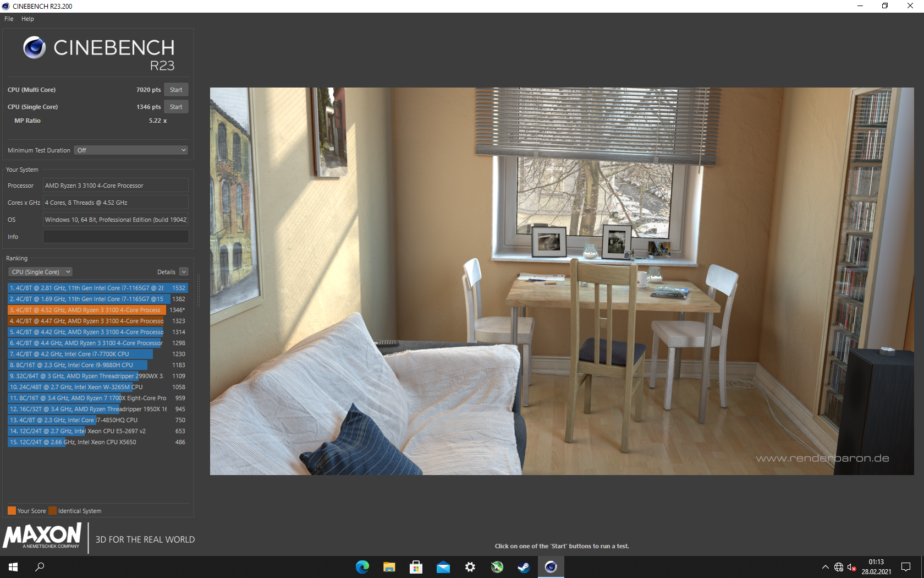This screenshot has height=578, width=924.
Task: Select the Xeon W-3265M ranking row
Action: point(98,387)
